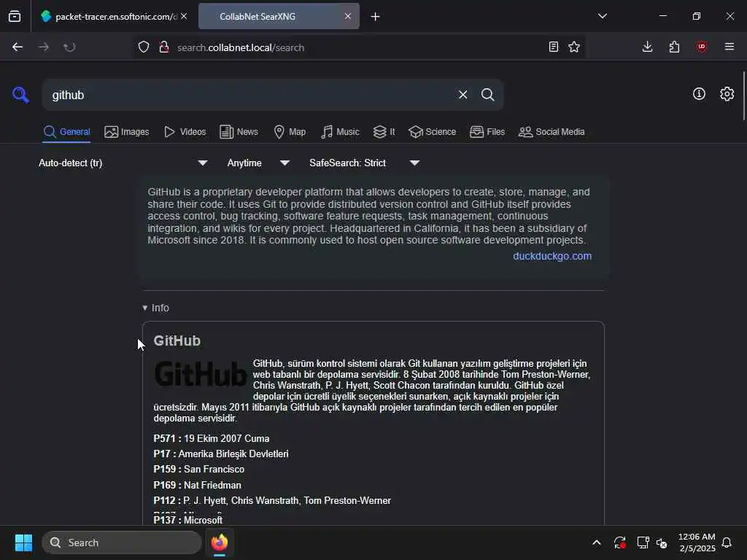
Task: Select the P137 Microsoft row
Action: (x=187, y=520)
